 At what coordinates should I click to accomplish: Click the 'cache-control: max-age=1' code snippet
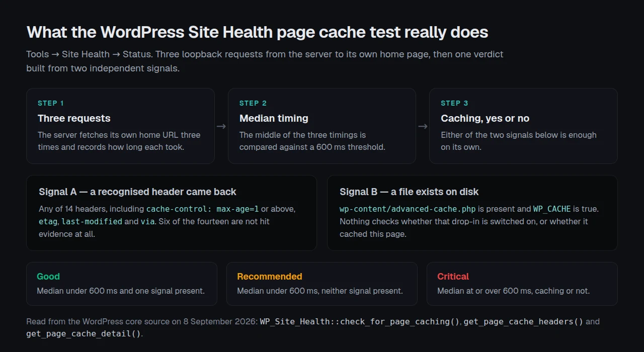202,209
